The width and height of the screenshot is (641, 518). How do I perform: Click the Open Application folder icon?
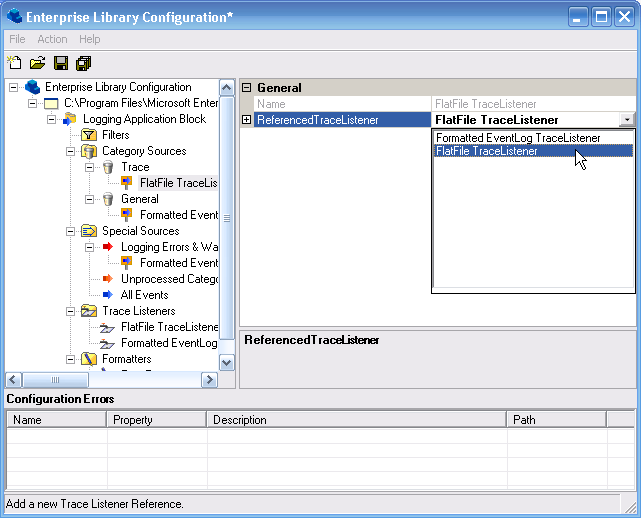(37, 63)
